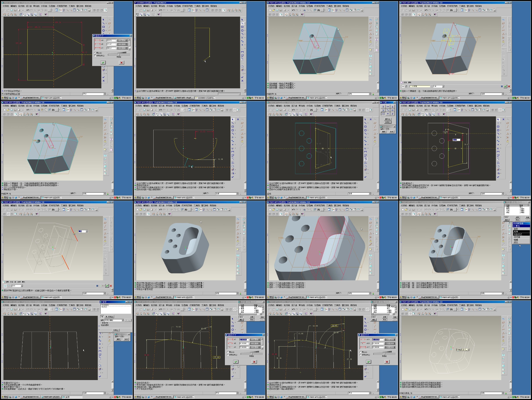Select the Circle sketch tool in 02:17 window
Viewport: 532px width, 400px height.
tap(233, 130)
